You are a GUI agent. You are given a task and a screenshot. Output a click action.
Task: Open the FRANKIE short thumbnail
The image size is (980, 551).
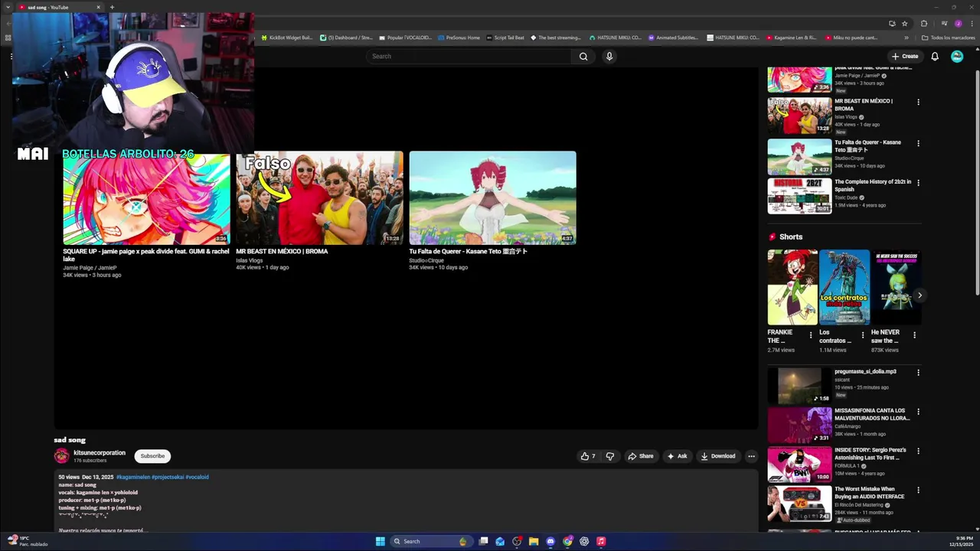tap(792, 287)
